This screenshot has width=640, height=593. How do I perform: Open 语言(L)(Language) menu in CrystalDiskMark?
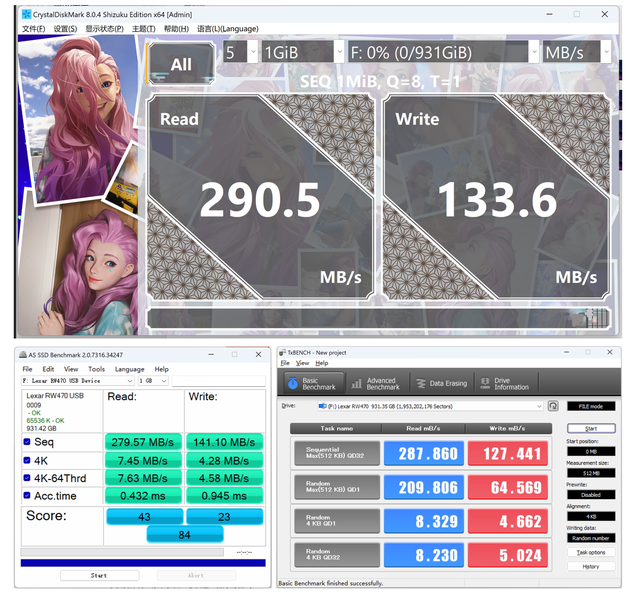[228, 29]
